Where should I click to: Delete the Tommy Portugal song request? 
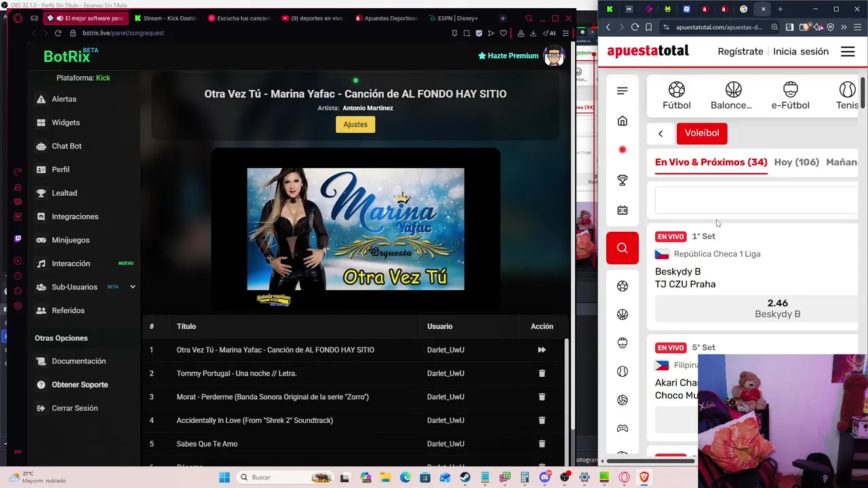[x=542, y=373]
